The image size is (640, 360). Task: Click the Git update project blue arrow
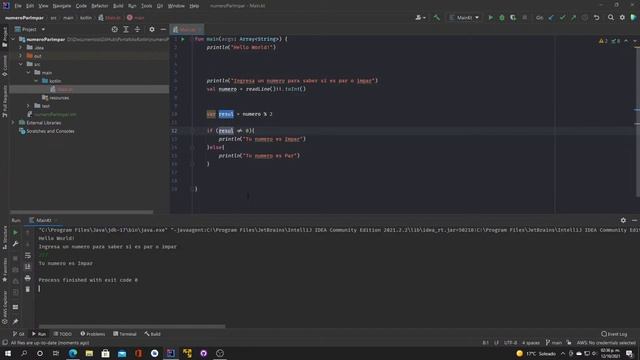point(551,18)
